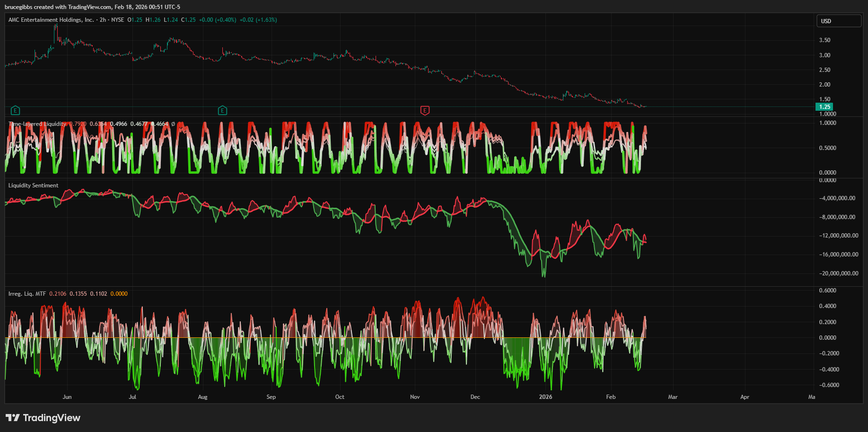Click the Feb label on time axis
This screenshot has height=432, width=868.
[611, 397]
